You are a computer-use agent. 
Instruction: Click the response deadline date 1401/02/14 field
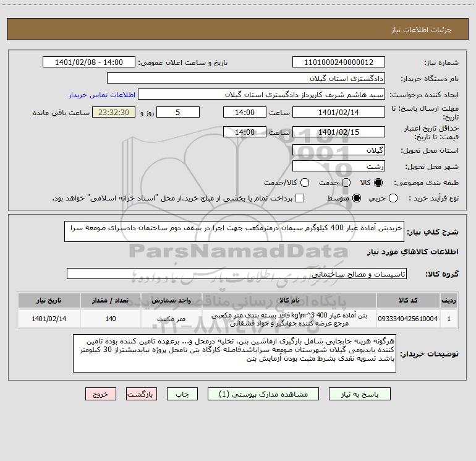point(339,113)
